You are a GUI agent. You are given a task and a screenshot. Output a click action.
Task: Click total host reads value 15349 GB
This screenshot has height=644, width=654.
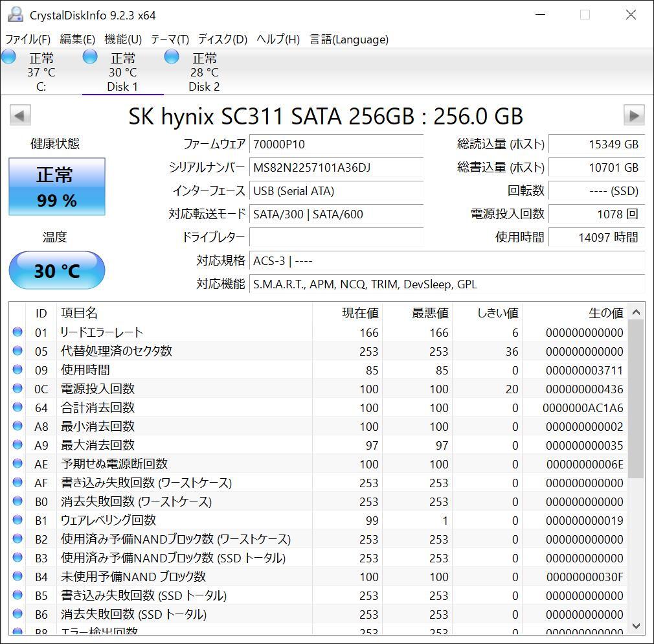pyautogui.click(x=596, y=144)
